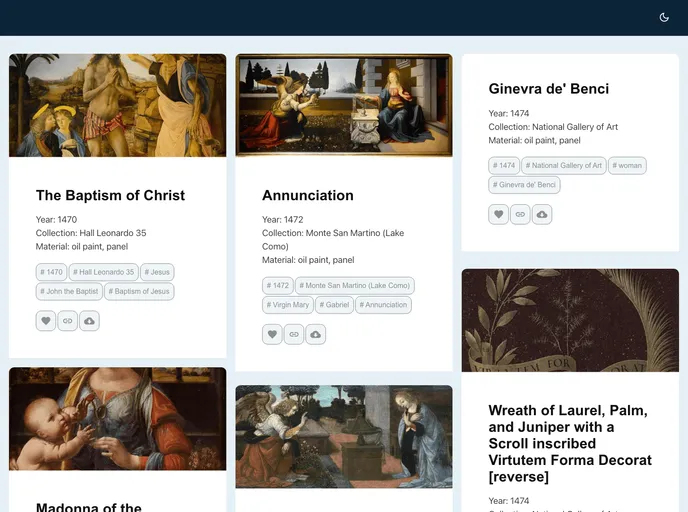This screenshot has height=512, width=688.
Task: Copy link icon on Annunciation card
Action: [294, 334]
